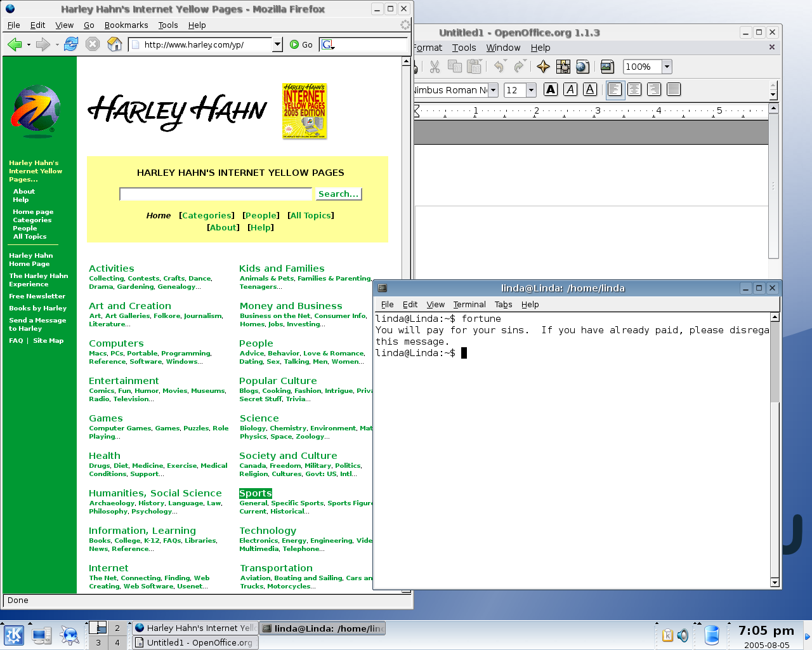Screen dimensions: 812x650
Task: Open the Navigator star icon in OpenOffice
Action: coord(543,67)
